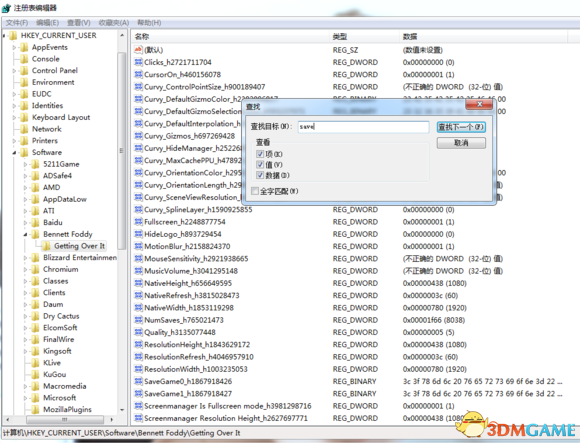Image resolution: width=580 pixels, height=443 pixels.
Task: Toggle the 值 (values) checkbox
Action: [x=260, y=165]
